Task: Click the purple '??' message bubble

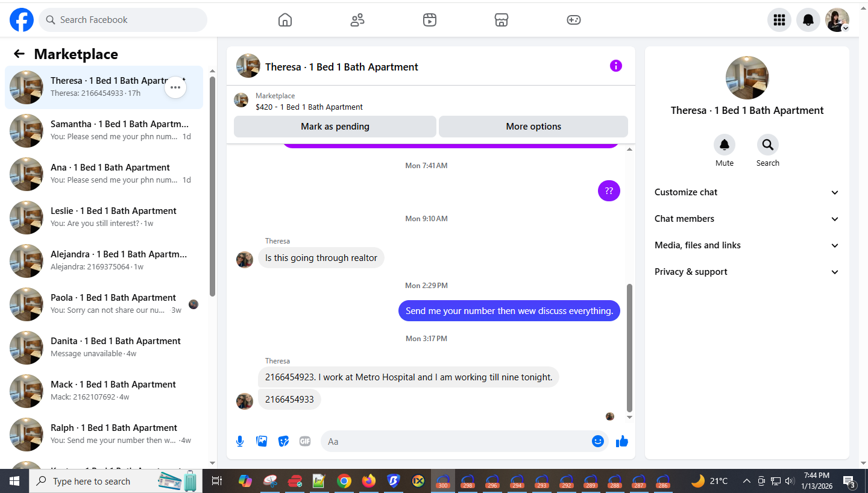Action: pyautogui.click(x=609, y=190)
